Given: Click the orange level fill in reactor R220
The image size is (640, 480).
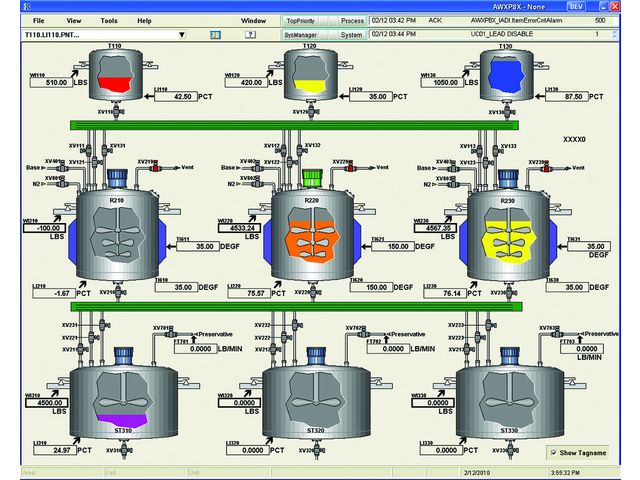Looking at the screenshot, I should [313, 242].
